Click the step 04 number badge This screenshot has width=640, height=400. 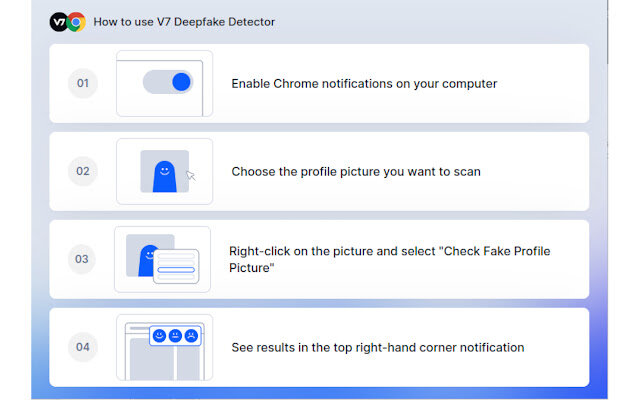click(82, 347)
